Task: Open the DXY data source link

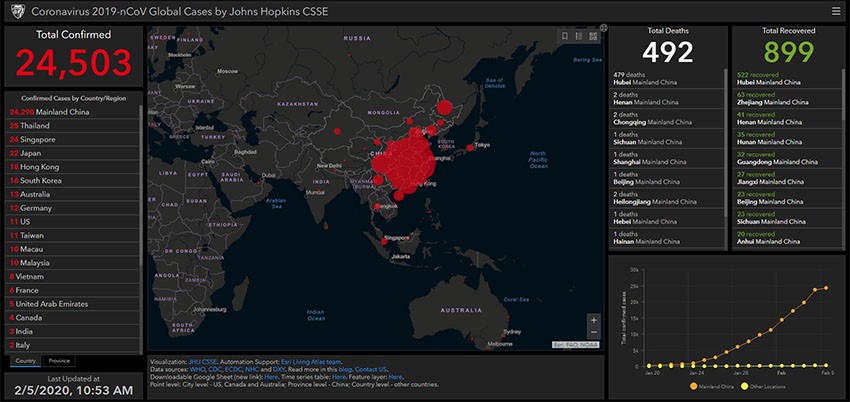Action: tap(279, 369)
